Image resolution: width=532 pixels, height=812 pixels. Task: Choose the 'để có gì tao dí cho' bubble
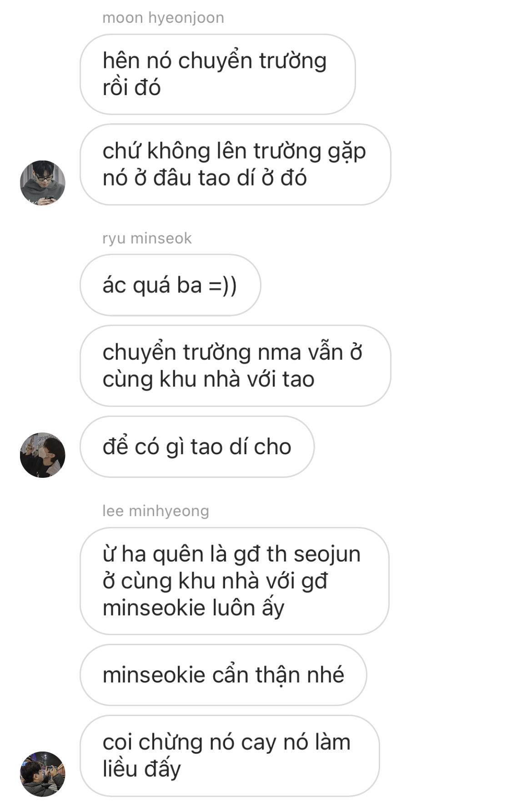[197, 446]
